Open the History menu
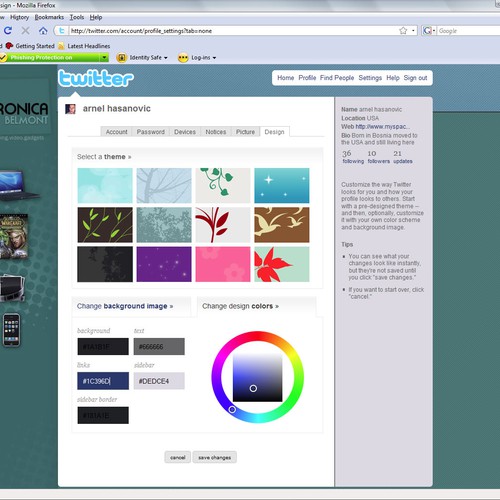This screenshot has height=500, width=500. 19,17
